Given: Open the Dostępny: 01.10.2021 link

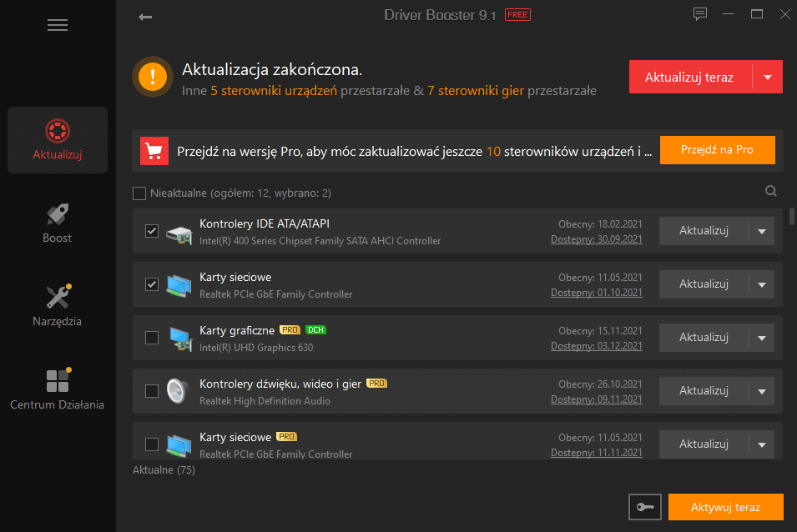Looking at the screenshot, I should (x=596, y=293).
